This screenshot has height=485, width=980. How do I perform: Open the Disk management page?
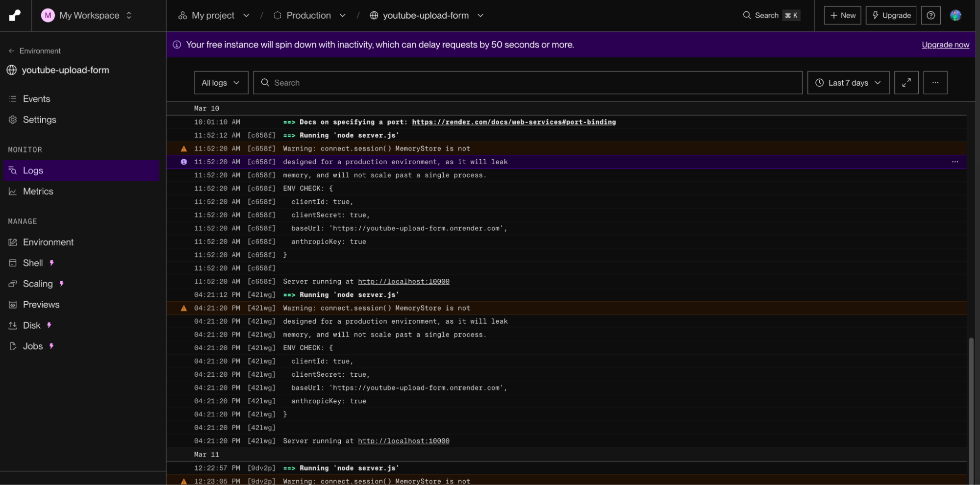31,325
